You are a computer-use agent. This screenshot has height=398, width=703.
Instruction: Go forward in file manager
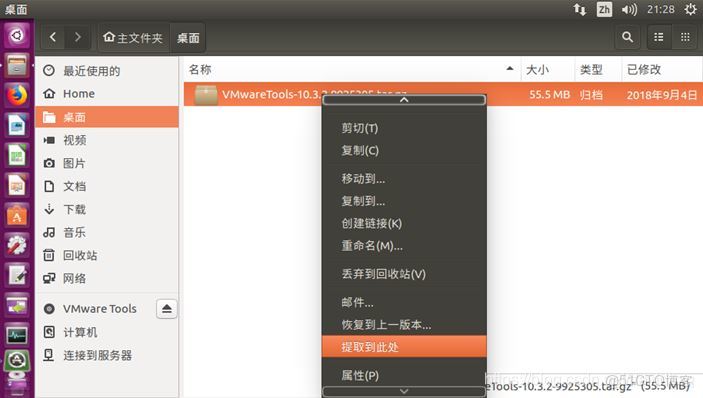click(x=78, y=37)
